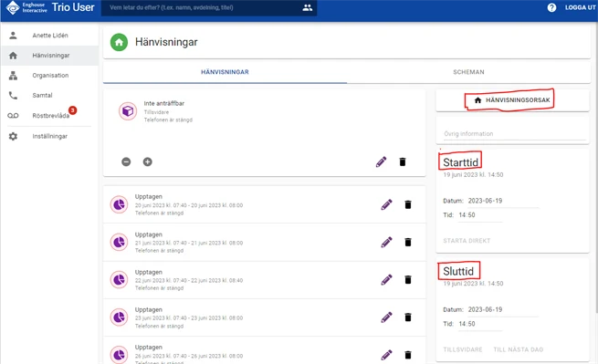Edit the Upptagen 22 juni referral
The image size is (598, 364).
point(386,280)
